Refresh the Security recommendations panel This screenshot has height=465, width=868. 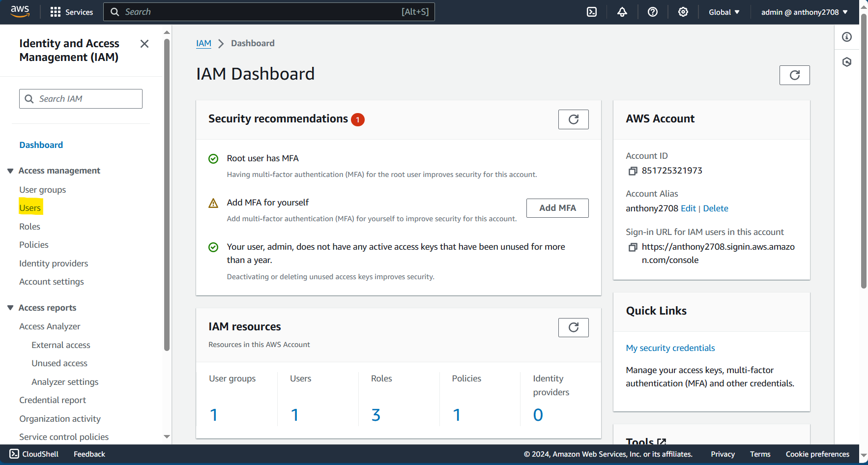[x=574, y=119]
